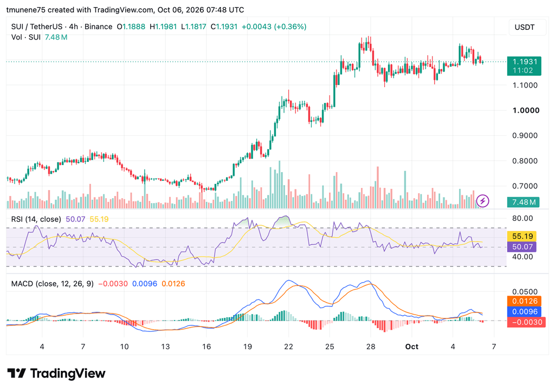This screenshot has height=392, width=555.
Task: Click the Oct label on time axis
Action: (412, 347)
